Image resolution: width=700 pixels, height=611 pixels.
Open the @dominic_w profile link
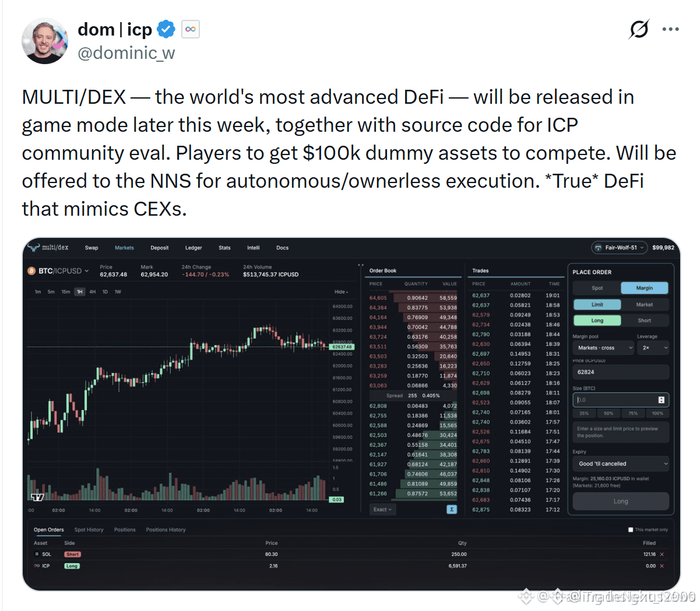(x=126, y=53)
